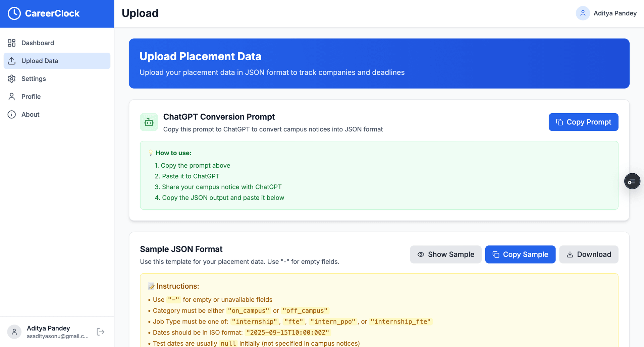Click the "off_campus" code value
Image resolution: width=644 pixels, height=347 pixels.
[305, 311]
